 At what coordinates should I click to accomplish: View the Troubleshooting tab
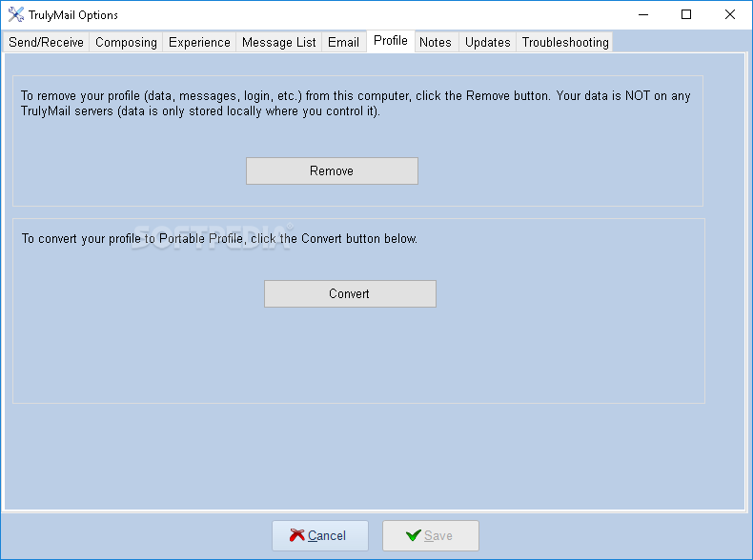click(x=565, y=42)
